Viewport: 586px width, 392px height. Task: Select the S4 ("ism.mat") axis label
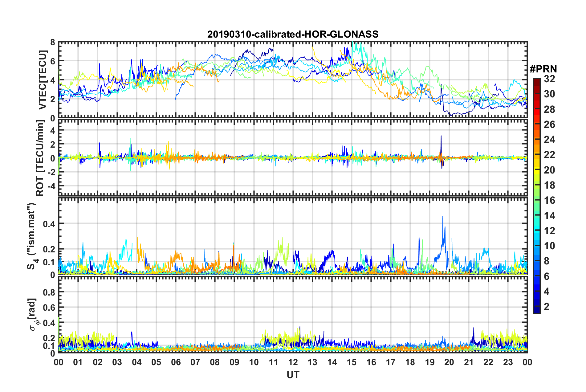tap(33, 236)
